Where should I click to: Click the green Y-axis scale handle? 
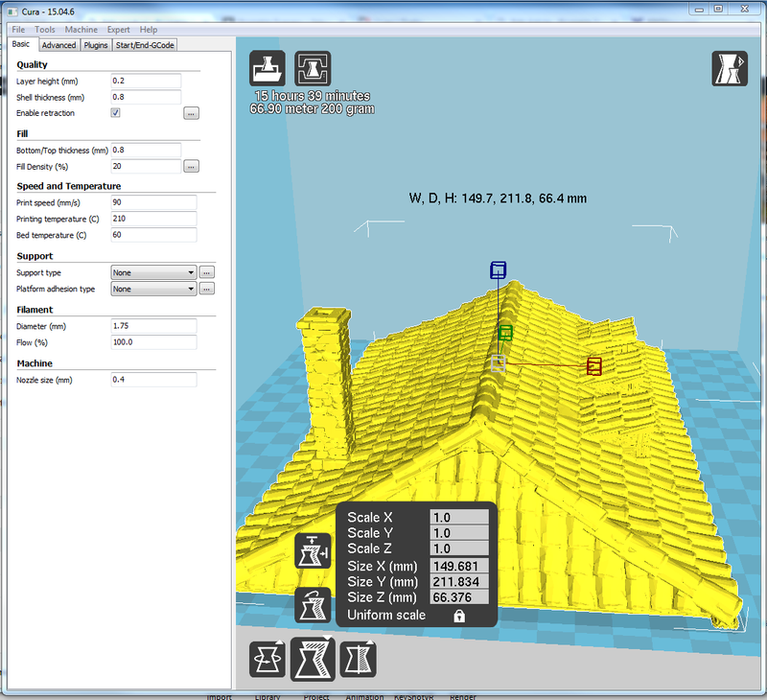[x=505, y=333]
